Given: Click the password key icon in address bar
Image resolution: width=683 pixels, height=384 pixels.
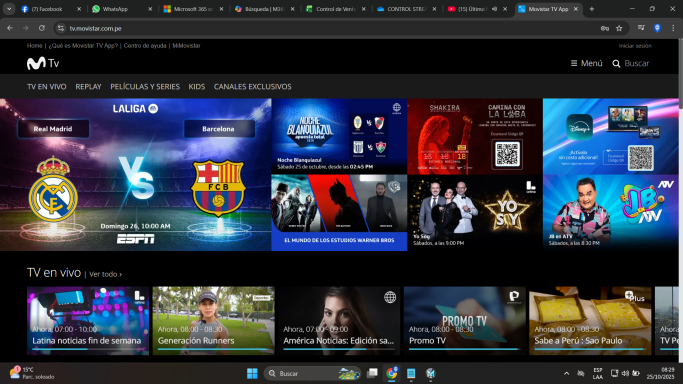Looking at the screenshot, I should [x=605, y=28].
